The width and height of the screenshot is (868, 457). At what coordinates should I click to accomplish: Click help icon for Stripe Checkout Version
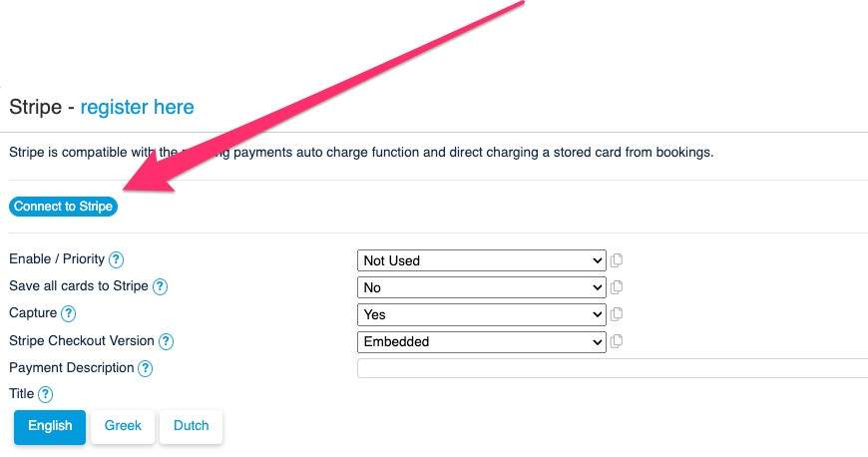(x=166, y=341)
